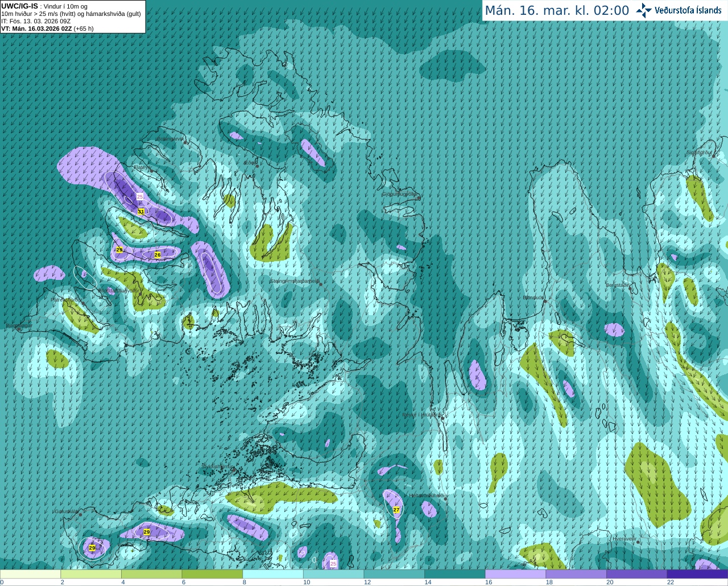
Task: Click the Holtavörðuheiði station label
Action: coord(427,496)
